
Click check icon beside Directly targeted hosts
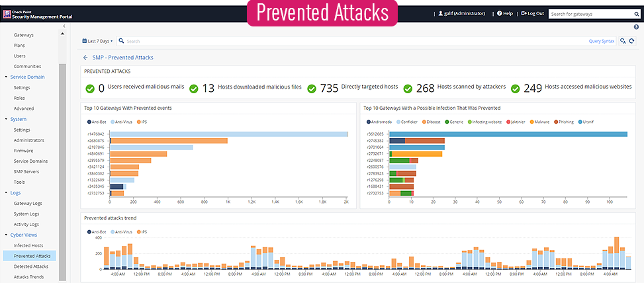[312, 89]
